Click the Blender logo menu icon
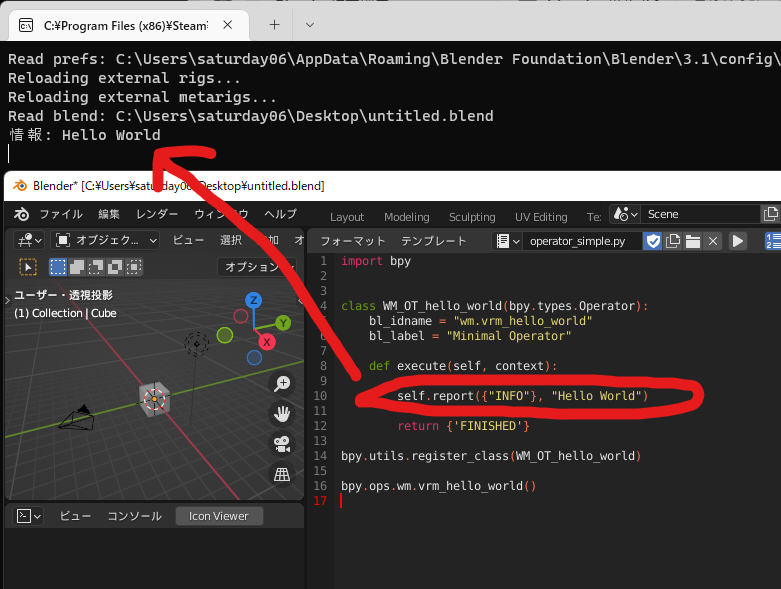The image size is (781, 589). (21, 214)
